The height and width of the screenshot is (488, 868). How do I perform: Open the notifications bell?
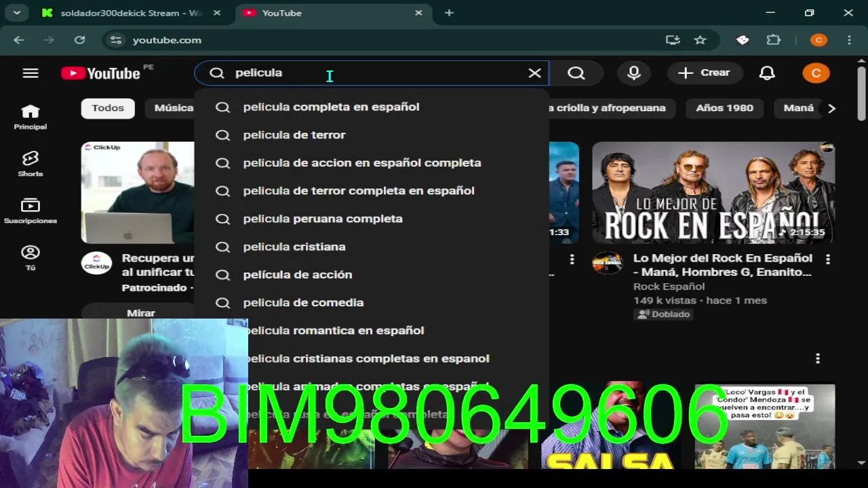coord(767,73)
